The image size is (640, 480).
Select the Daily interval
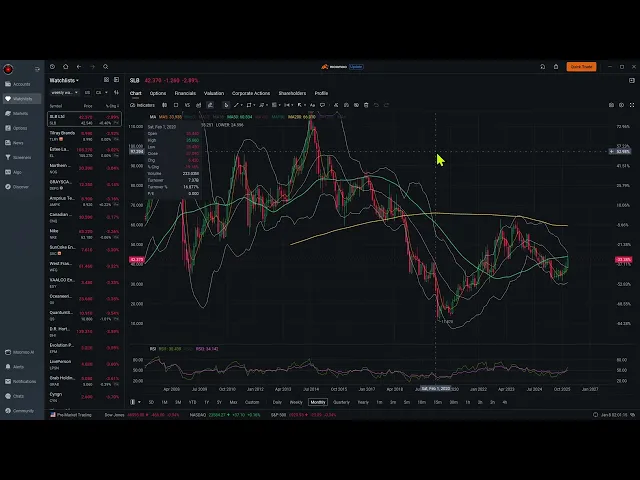coord(277,402)
